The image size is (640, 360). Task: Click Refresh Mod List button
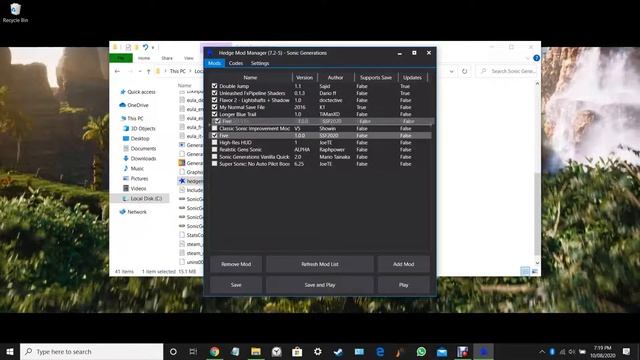(320, 264)
